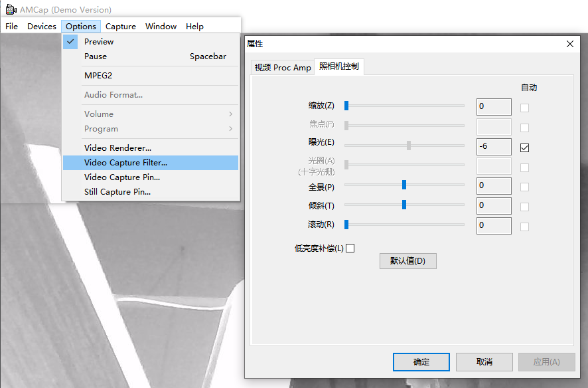588x388 pixels.
Task: Check the 低亮度补偿(L) checkbox
Action: [350, 248]
